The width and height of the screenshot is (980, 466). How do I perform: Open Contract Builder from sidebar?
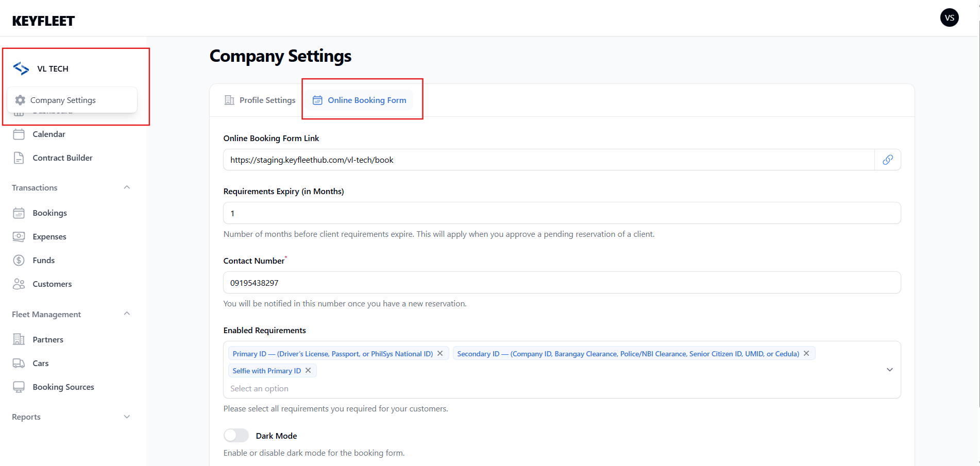62,158
